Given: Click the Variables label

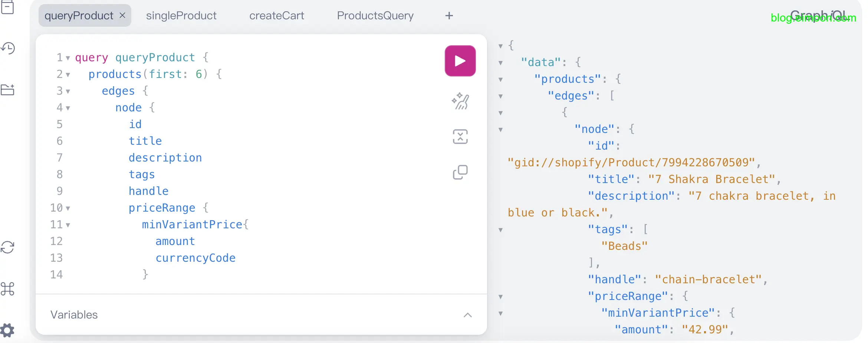Looking at the screenshot, I should (74, 315).
